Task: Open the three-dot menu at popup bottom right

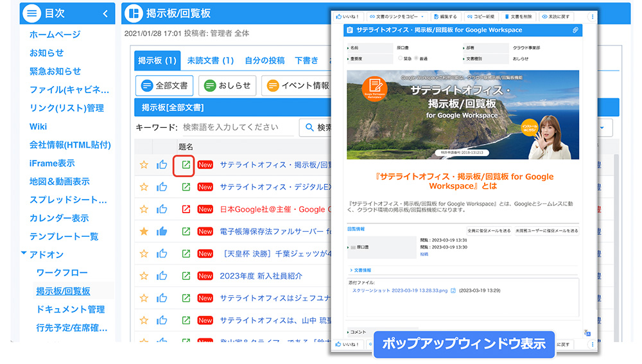Action: (x=593, y=344)
